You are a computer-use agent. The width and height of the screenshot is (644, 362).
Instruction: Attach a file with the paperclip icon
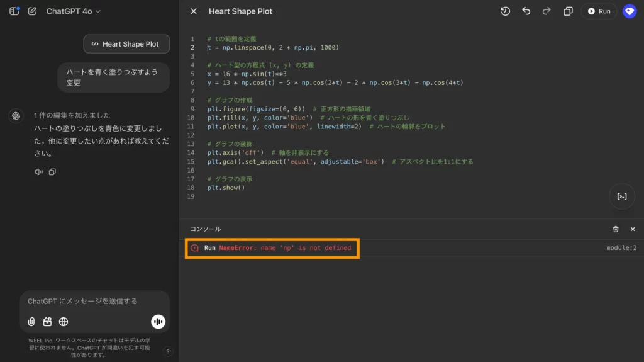(x=31, y=322)
